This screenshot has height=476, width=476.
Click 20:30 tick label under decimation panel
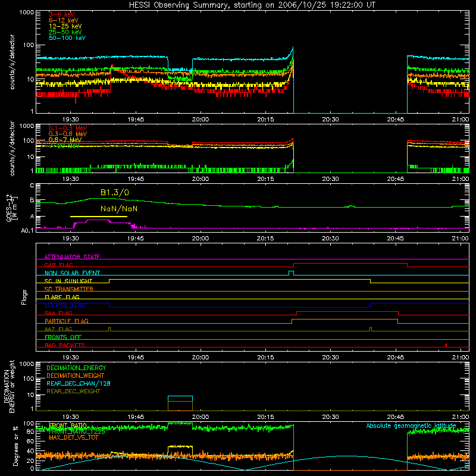tap(330, 417)
